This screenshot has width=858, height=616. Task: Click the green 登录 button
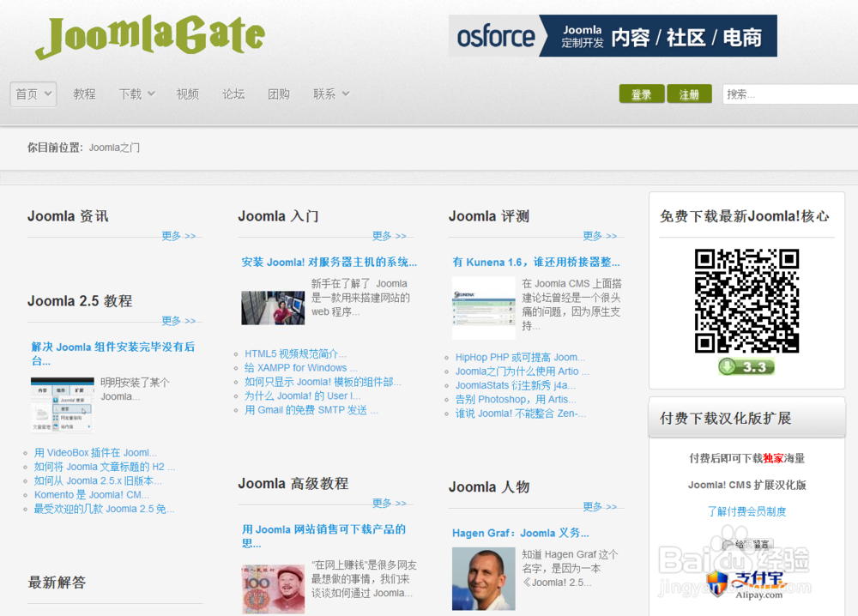coord(641,94)
